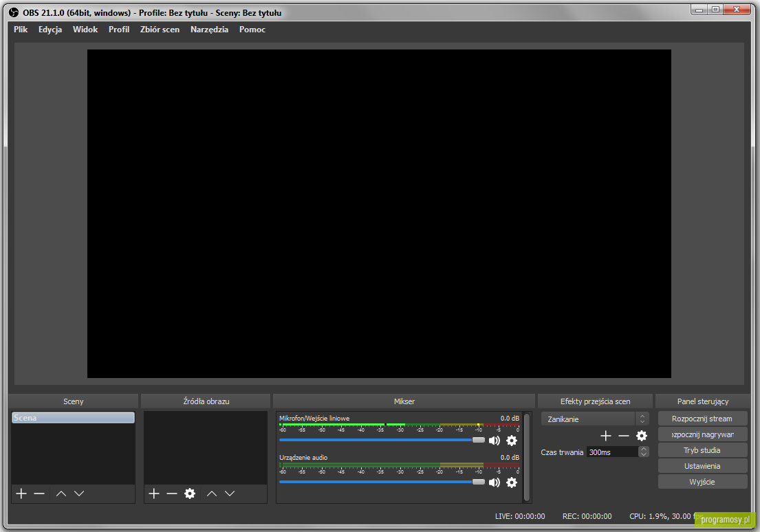The image size is (760, 532).
Task: Move the scene up with the Sceny arrow
Action: point(61,494)
